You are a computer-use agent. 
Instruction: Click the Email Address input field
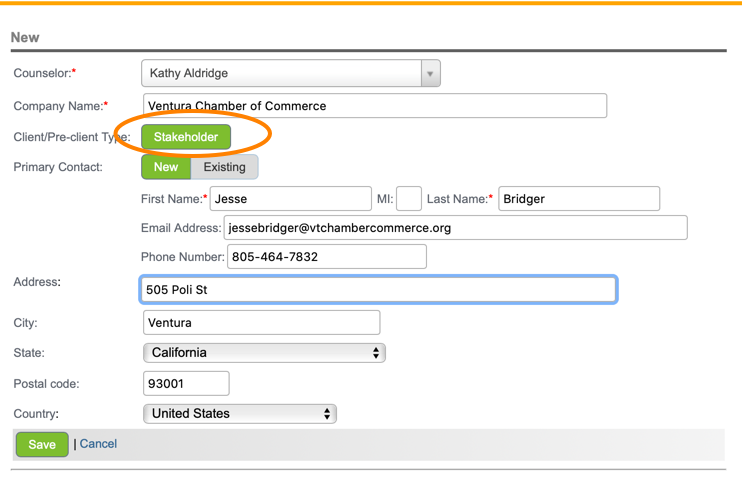click(455, 228)
